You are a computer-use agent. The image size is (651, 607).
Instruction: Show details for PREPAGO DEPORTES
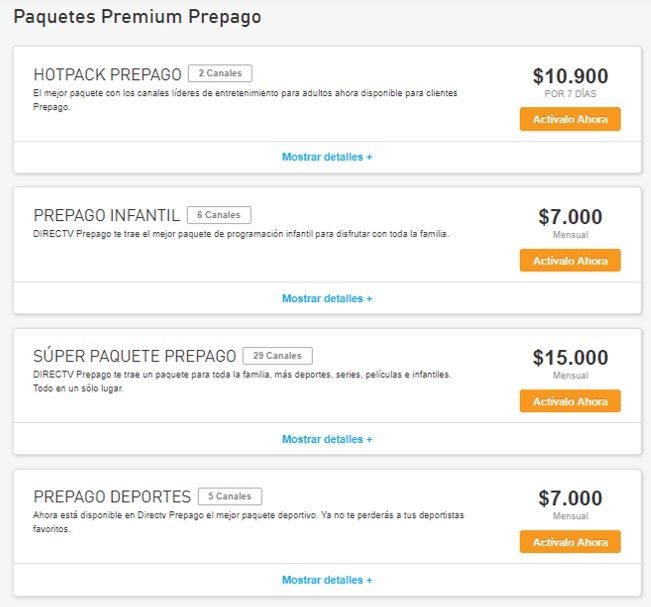(x=327, y=580)
